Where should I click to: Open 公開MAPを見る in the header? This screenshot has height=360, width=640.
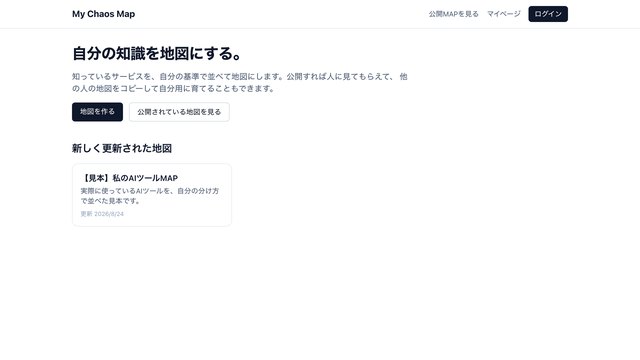point(453,14)
